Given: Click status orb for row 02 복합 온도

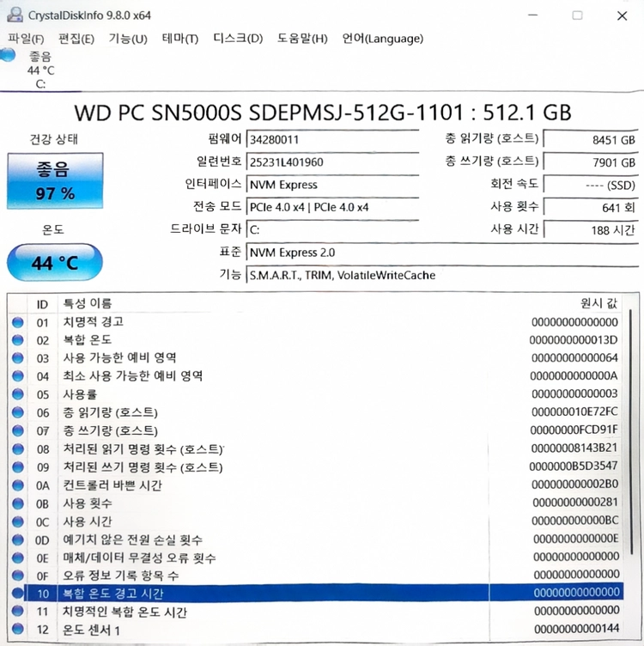Looking at the screenshot, I should pyautogui.click(x=18, y=340).
